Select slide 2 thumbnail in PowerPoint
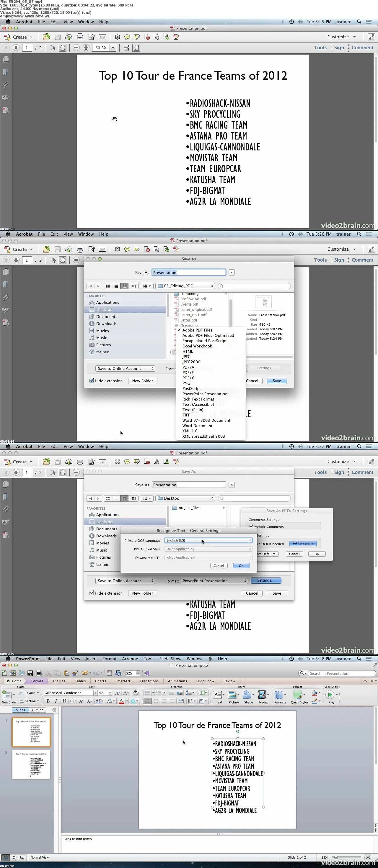Image resolution: width=378 pixels, height=868 pixels. pos(31,764)
